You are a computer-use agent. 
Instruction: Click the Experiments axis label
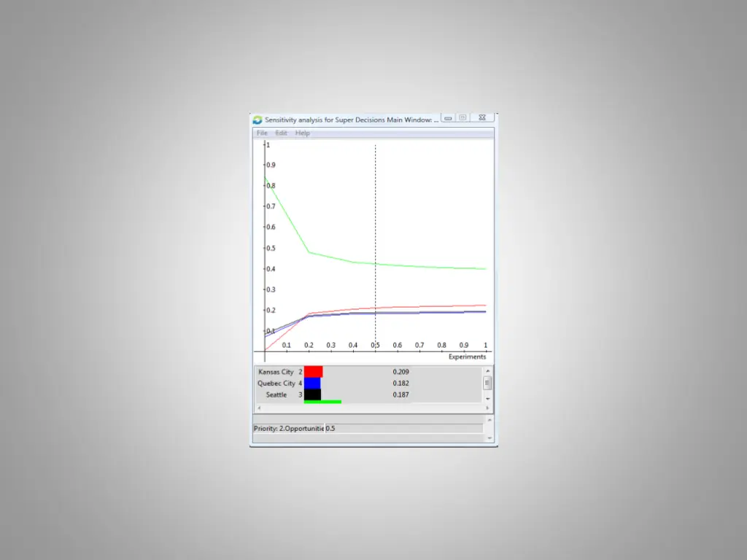tap(467, 357)
